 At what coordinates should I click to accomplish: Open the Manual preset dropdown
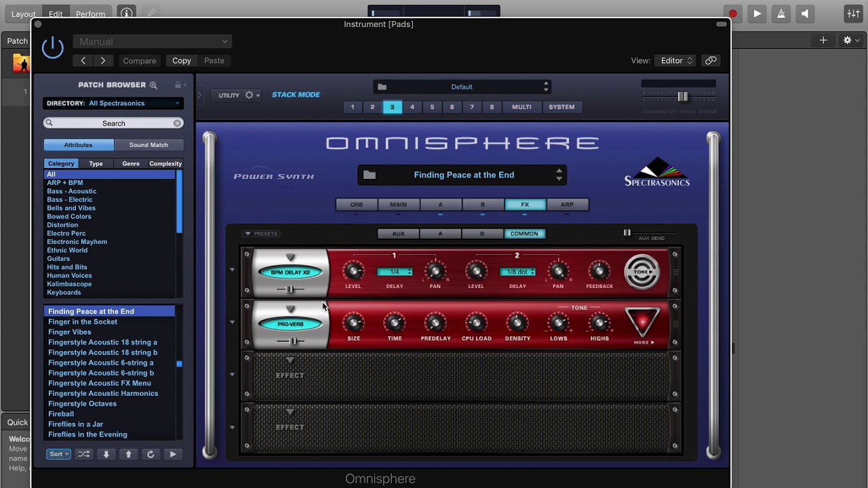point(153,41)
